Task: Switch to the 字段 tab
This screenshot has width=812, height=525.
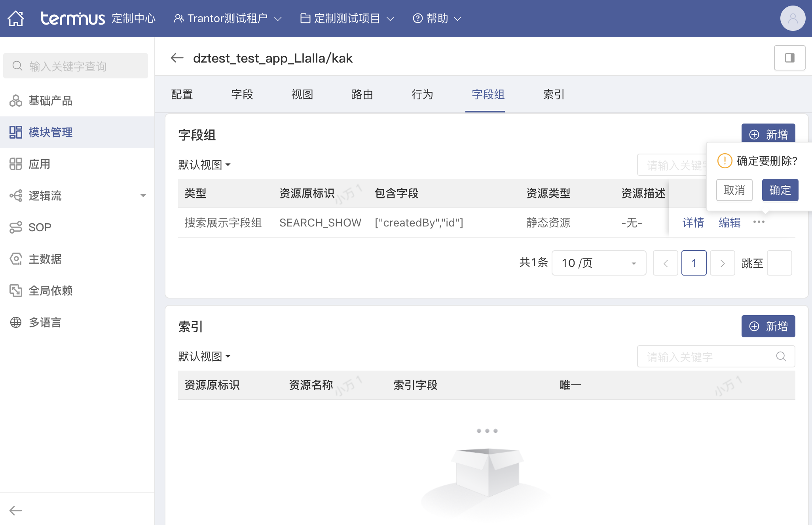Action: click(x=242, y=94)
